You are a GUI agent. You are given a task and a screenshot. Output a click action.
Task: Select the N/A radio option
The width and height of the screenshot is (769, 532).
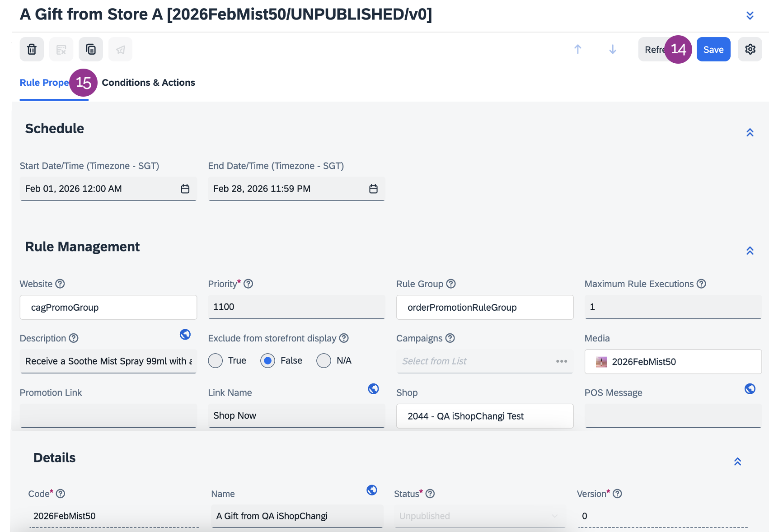click(x=324, y=361)
